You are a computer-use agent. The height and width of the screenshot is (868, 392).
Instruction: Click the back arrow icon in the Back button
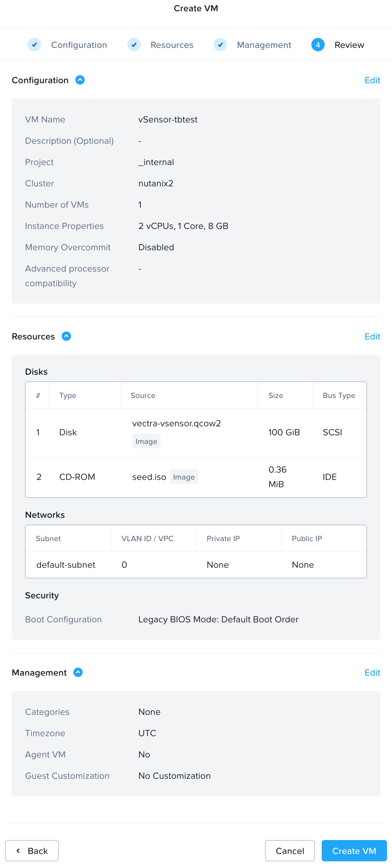[18, 850]
